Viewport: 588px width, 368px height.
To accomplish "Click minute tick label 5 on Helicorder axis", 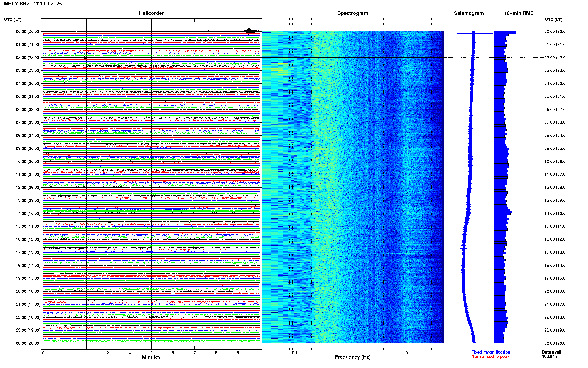I will point(151,353).
